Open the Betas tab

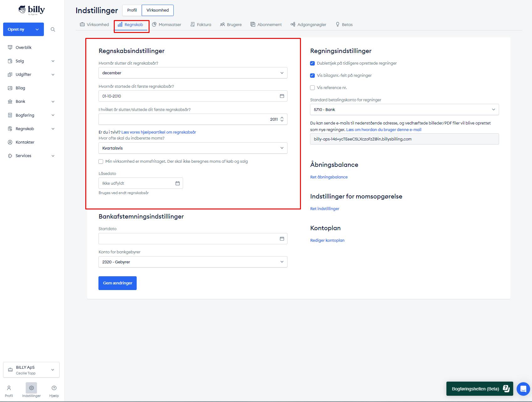(x=344, y=24)
